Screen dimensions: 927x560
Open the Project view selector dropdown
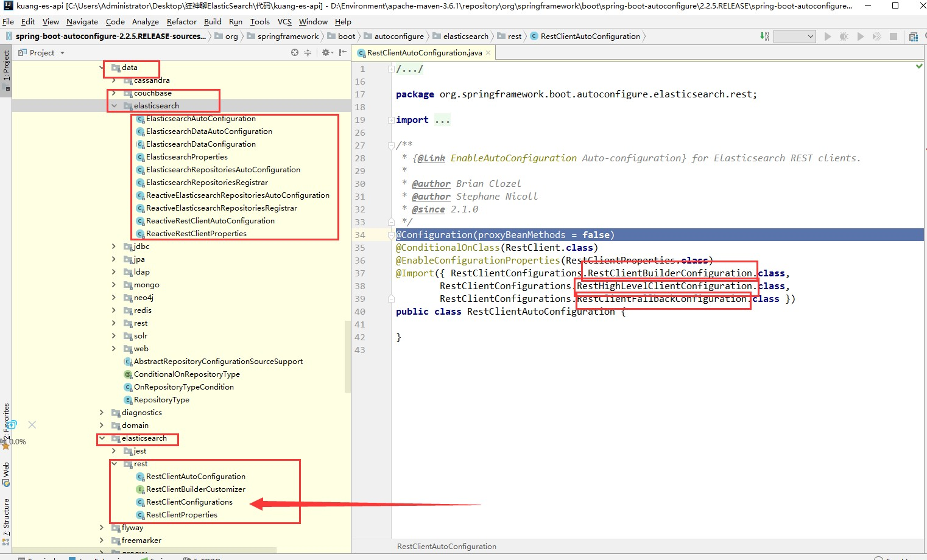62,53
